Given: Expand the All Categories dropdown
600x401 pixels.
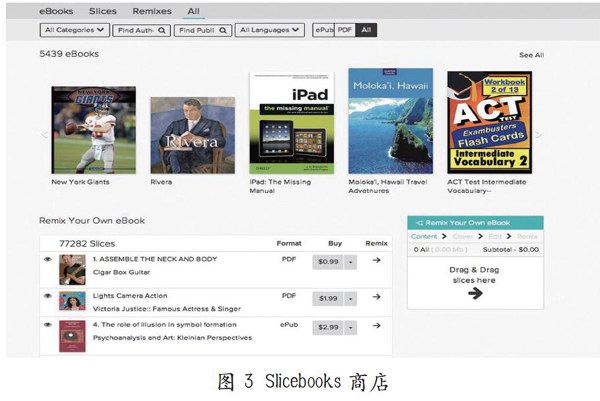Looking at the screenshot, I should pos(75,30).
